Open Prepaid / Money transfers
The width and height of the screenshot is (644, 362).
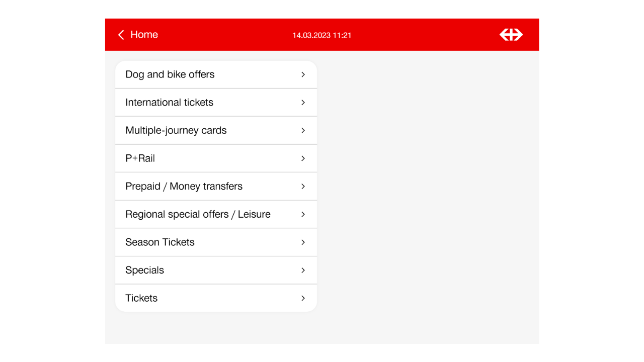pyautogui.click(x=184, y=187)
